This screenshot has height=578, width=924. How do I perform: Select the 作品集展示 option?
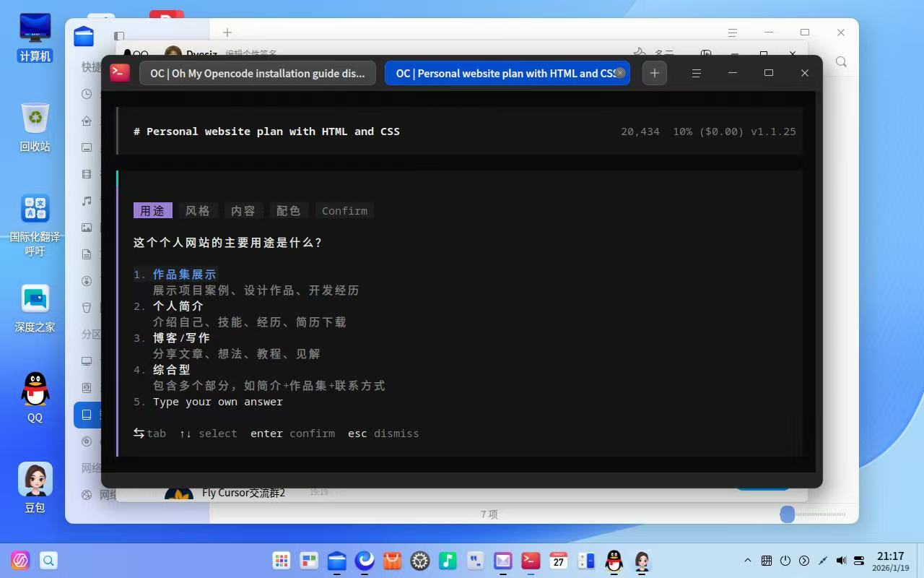pos(184,274)
